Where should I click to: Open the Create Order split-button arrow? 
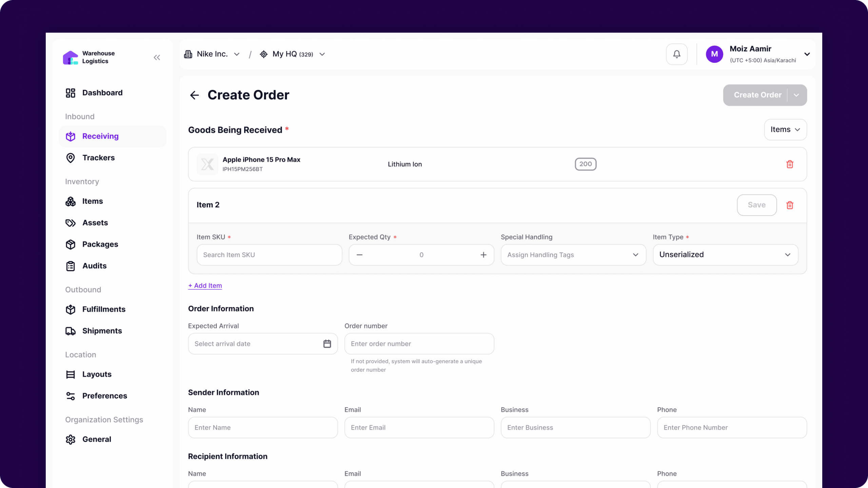(x=796, y=95)
